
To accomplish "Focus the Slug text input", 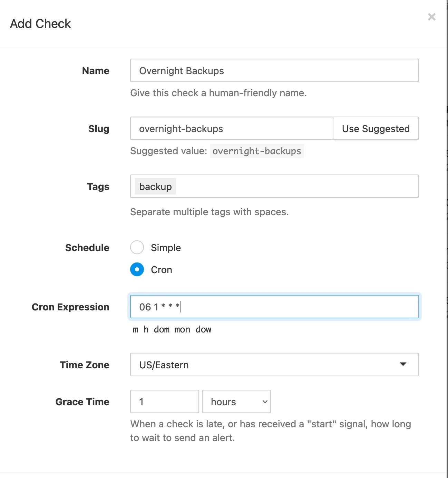I will tap(231, 129).
